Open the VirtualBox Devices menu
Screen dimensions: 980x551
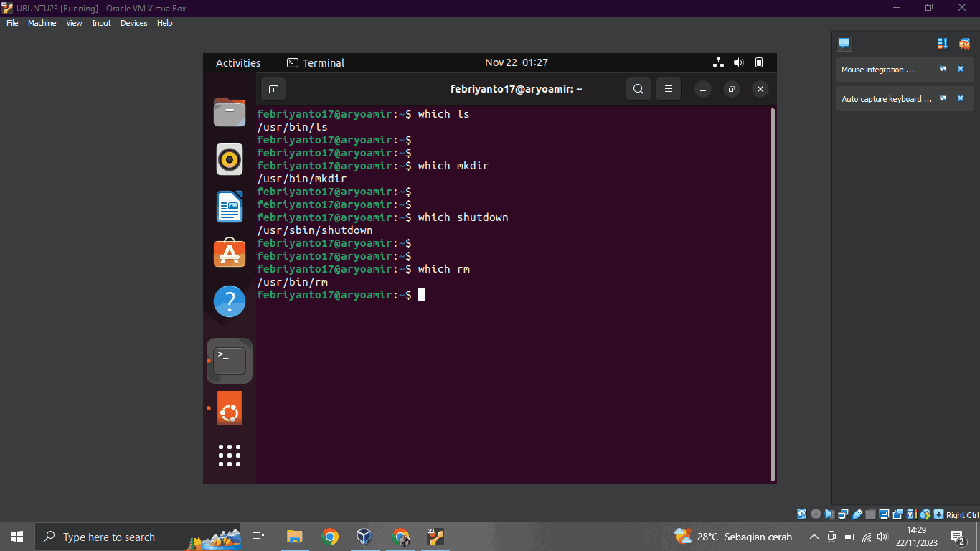point(133,23)
